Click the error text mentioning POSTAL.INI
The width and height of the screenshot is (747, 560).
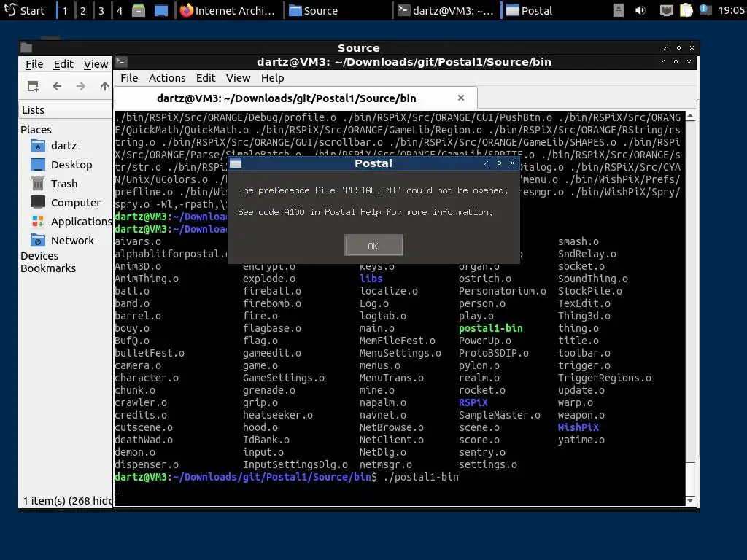[373, 190]
